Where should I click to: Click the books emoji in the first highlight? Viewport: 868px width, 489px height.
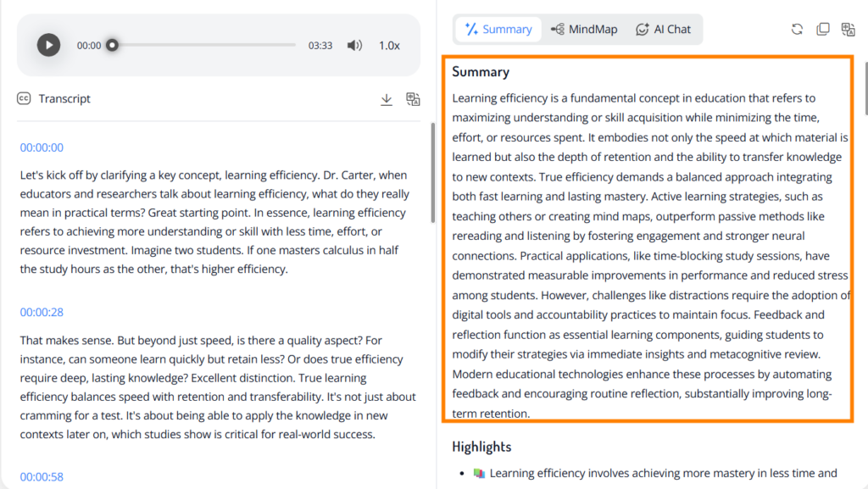(479, 474)
